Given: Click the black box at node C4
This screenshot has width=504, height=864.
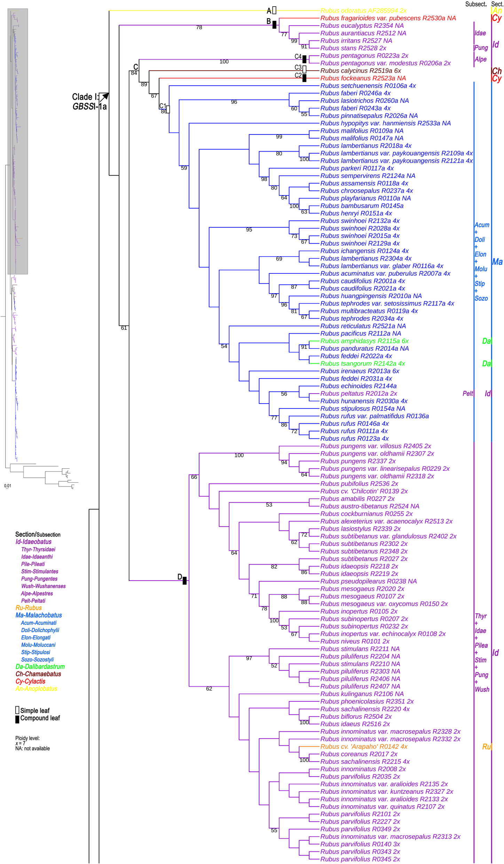Looking at the screenshot, I should click(x=305, y=59).
